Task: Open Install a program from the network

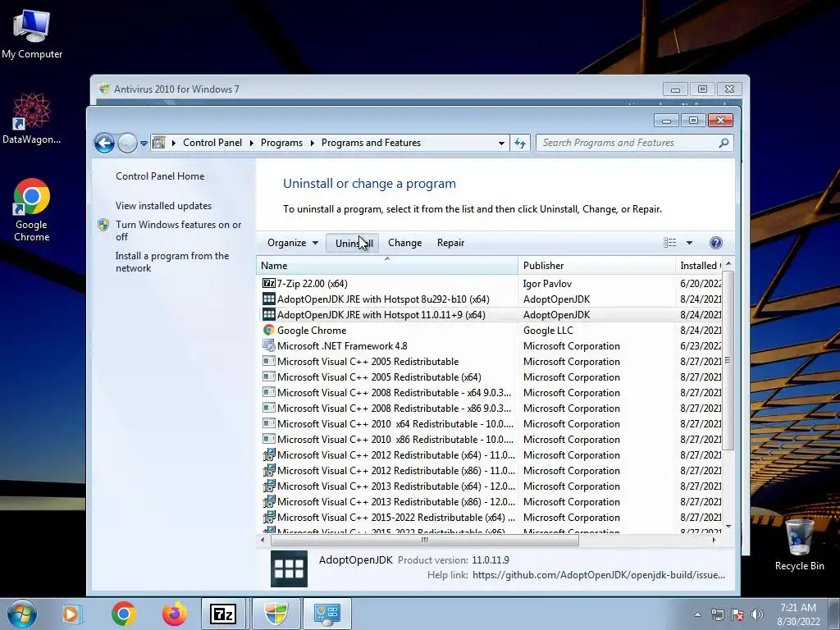Action: (172, 262)
